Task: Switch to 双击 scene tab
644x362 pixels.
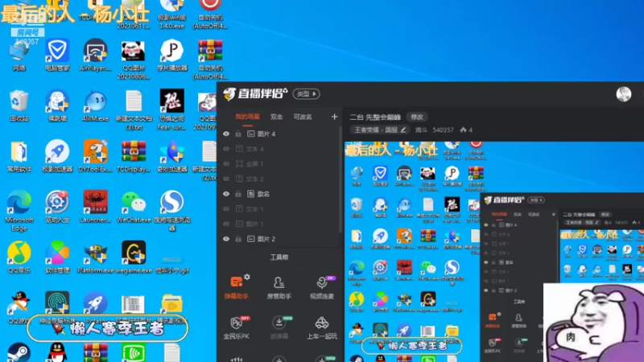Action: (x=276, y=117)
